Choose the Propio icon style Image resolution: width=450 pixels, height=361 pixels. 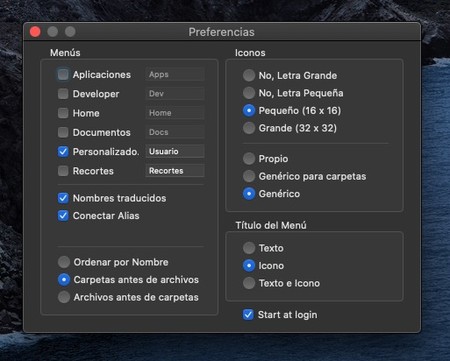[x=249, y=159]
